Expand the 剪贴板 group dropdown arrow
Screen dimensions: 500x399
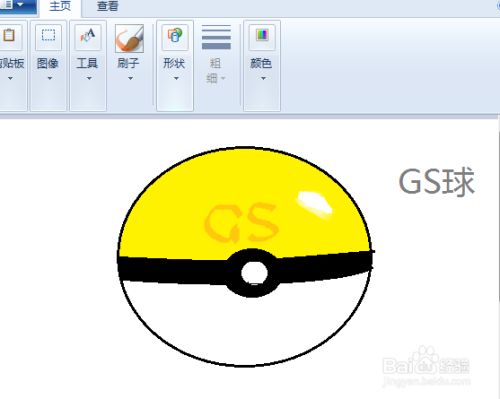point(10,79)
